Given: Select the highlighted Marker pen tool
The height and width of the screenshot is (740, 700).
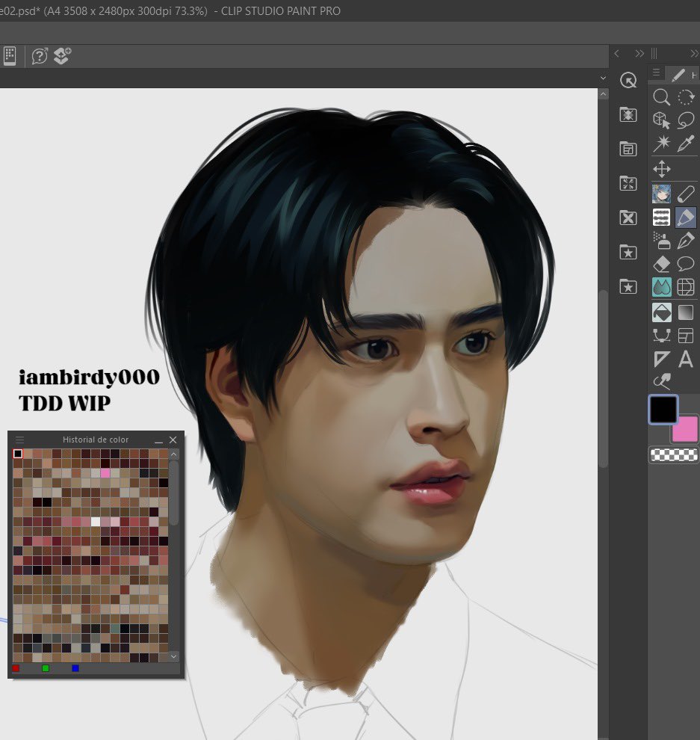Looking at the screenshot, I should [686, 217].
